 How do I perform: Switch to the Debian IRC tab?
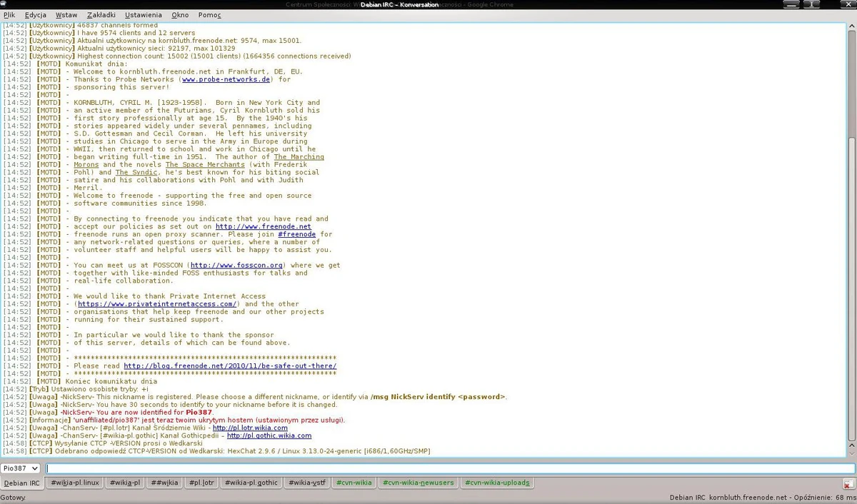point(21,483)
